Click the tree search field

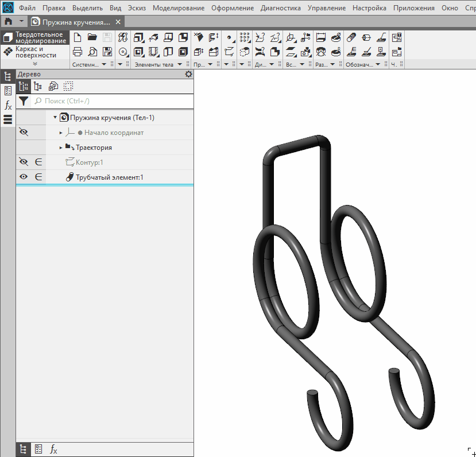(x=112, y=101)
